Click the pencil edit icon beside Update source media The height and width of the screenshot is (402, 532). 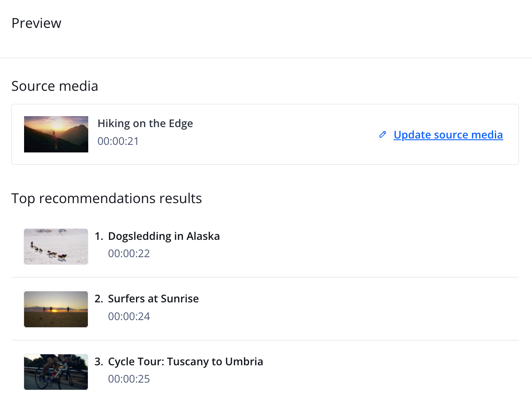point(383,134)
